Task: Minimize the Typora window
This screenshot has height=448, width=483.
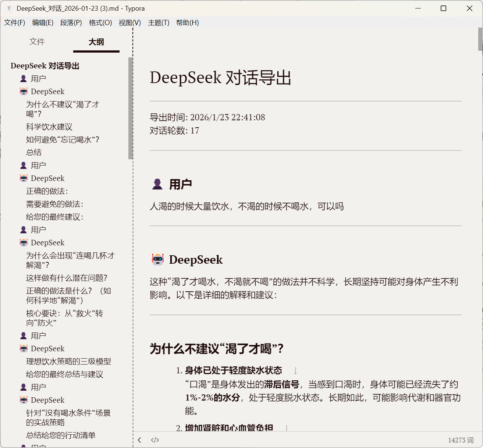Action: [418, 8]
